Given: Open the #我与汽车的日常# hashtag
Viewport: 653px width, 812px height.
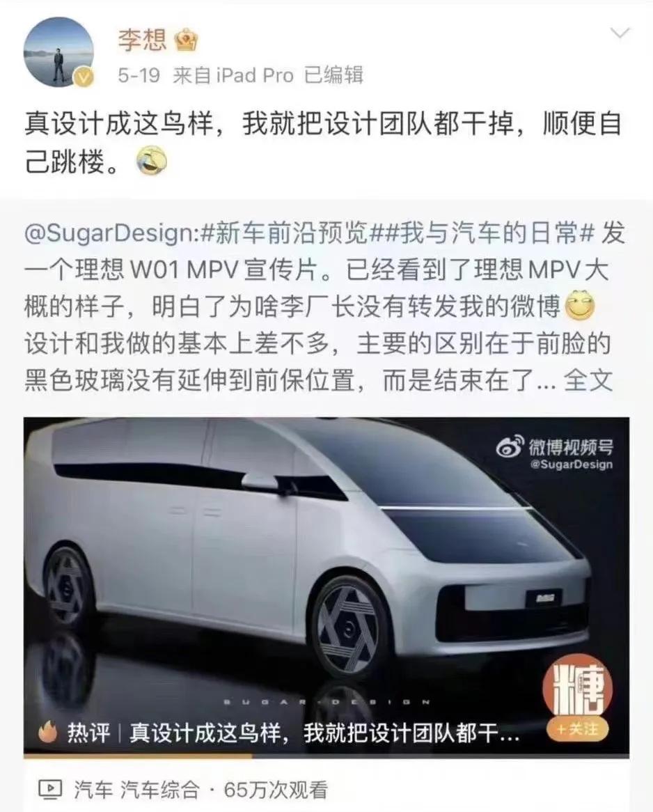Looking at the screenshot, I should (x=489, y=233).
